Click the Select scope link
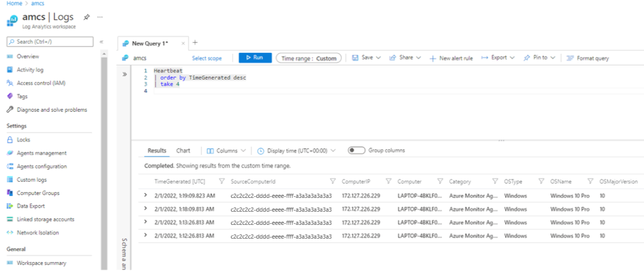This screenshot has width=644, height=273. (207, 58)
